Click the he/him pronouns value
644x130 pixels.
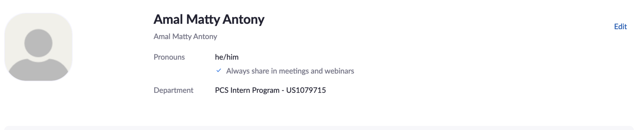(226, 57)
